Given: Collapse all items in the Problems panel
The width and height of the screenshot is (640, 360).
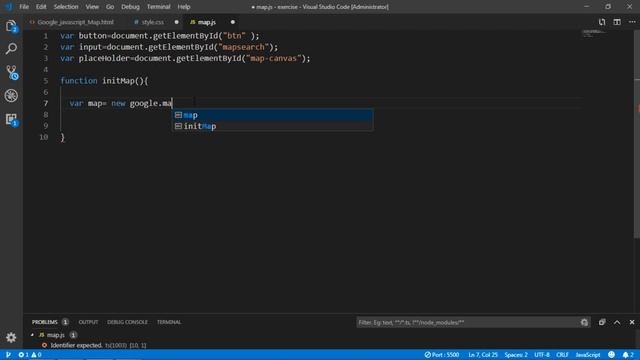Looking at the screenshot, I should tap(602, 322).
